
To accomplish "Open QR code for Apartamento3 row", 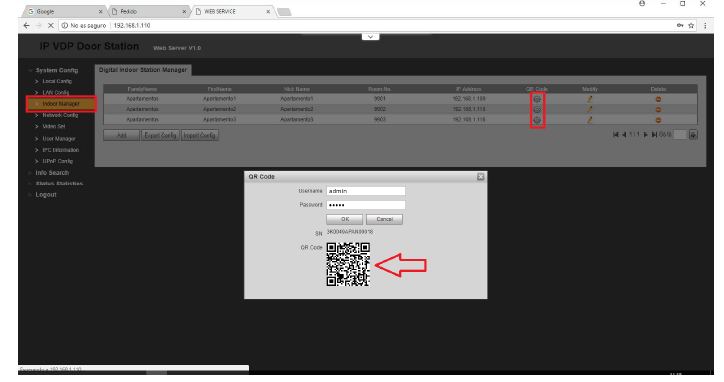I will (537, 120).
